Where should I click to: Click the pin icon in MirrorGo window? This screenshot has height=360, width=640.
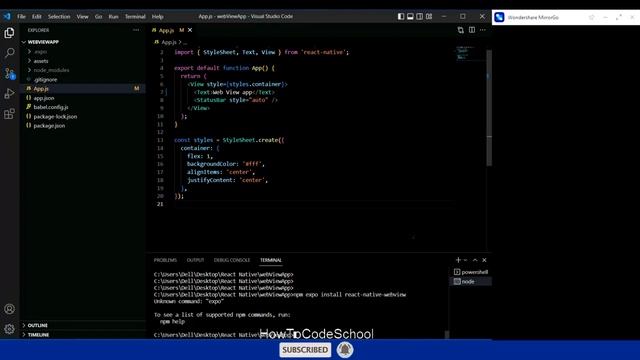pos(591,17)
